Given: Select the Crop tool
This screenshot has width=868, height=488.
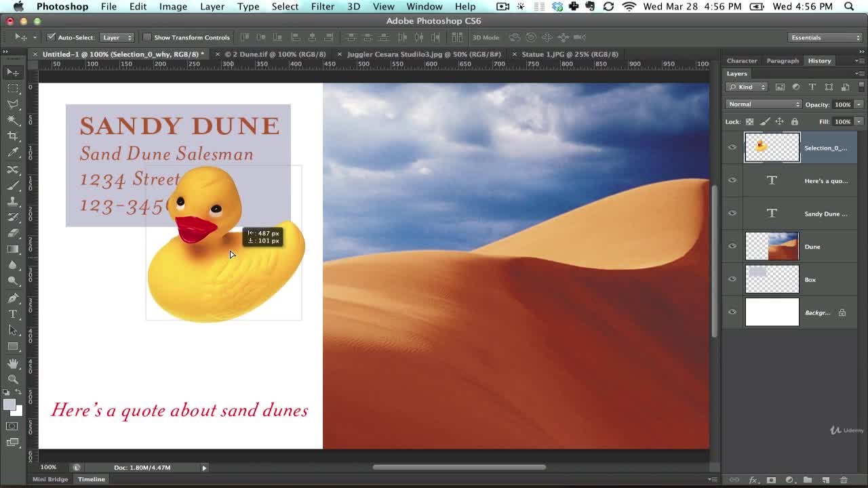Looking at the screenshot, I should tap(13, 136).
